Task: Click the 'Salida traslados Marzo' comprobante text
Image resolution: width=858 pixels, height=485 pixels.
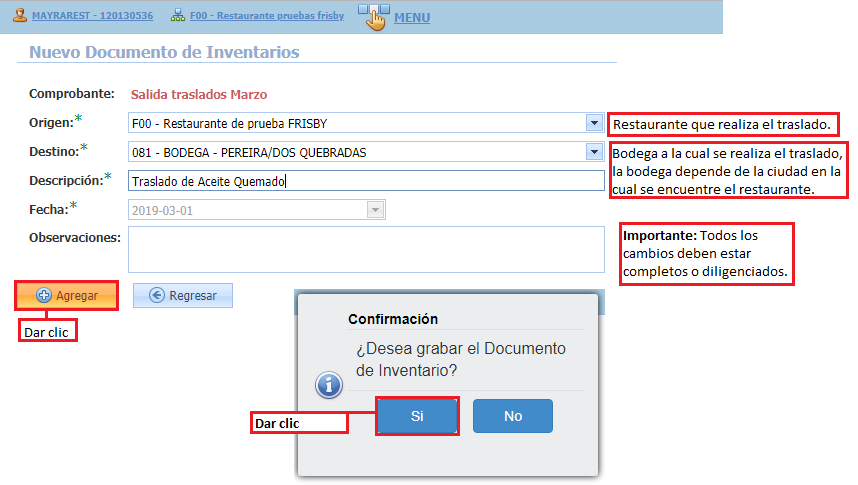Action: pyautogui.click(x=199, y=95)
